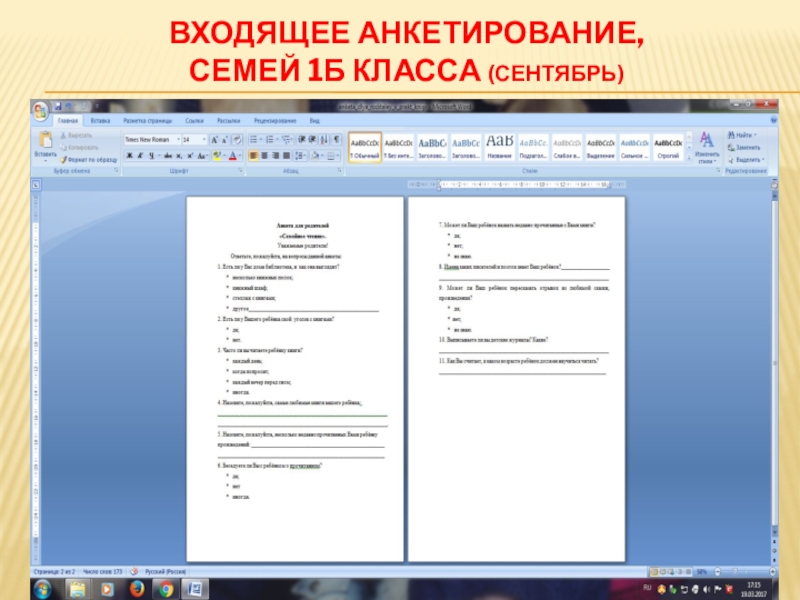Image resolution: width=800 pixels, height=600 pixels.
Task: Toggle italic formatting
Action: pyautogui.click(x=139, y=156)
